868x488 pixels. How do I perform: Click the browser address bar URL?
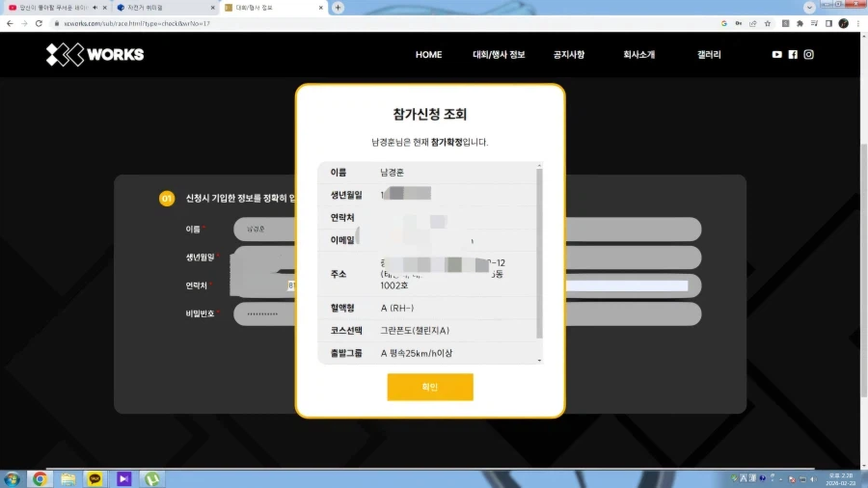coord(137,23)
